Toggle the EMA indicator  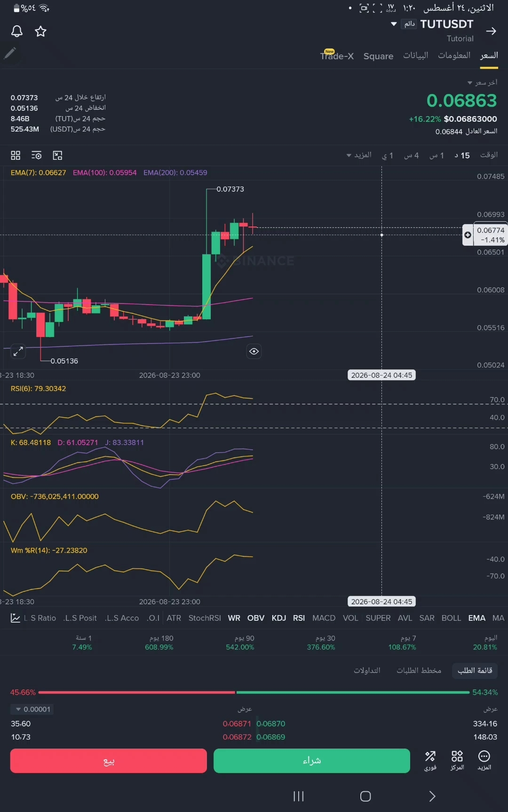[x=476, y=618]
